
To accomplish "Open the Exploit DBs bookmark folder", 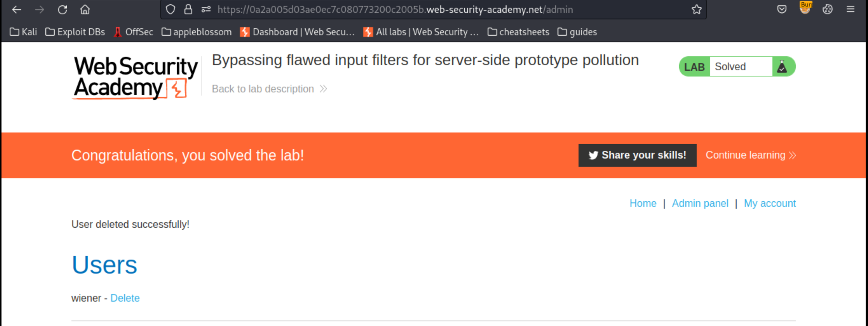I will (x=75, y=32).
